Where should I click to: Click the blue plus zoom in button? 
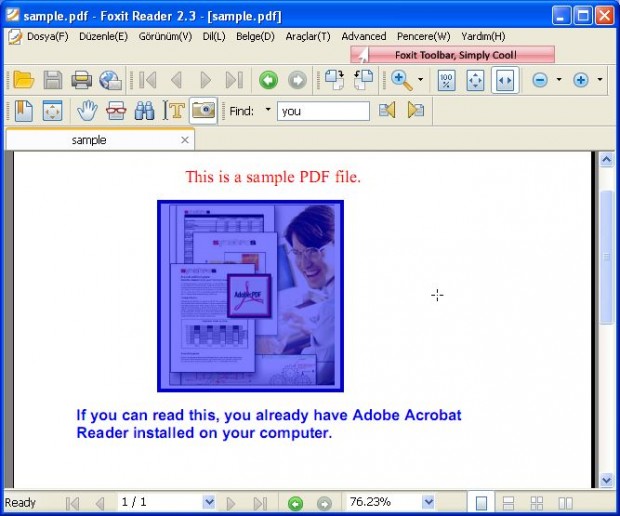(581, 80)
